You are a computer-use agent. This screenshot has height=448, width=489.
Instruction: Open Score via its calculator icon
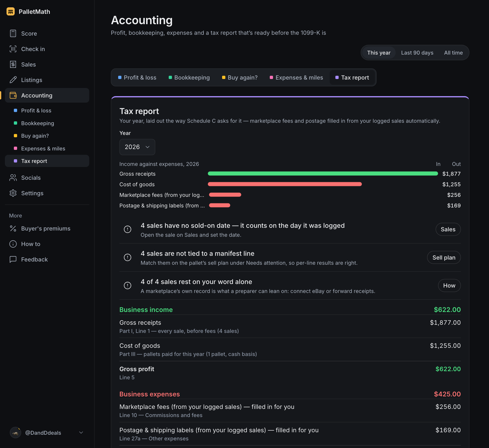(x=13, y=33)
